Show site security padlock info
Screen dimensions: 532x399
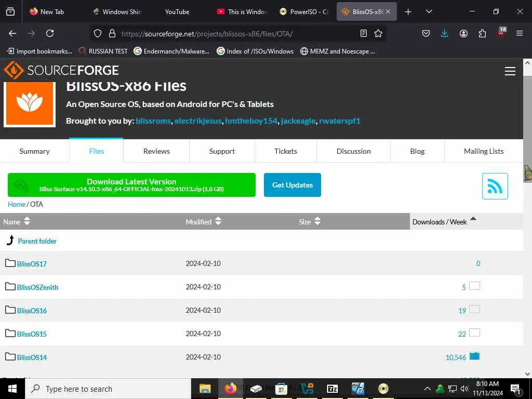[x=112, y=33]
